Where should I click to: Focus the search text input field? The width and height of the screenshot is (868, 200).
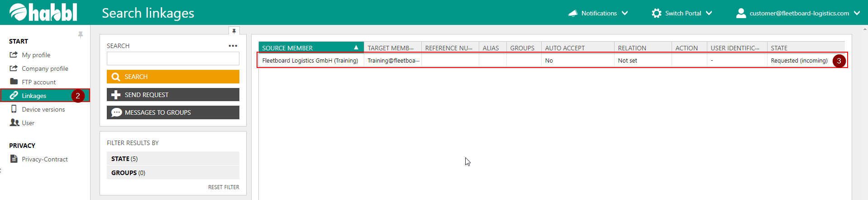coord(173,59)
